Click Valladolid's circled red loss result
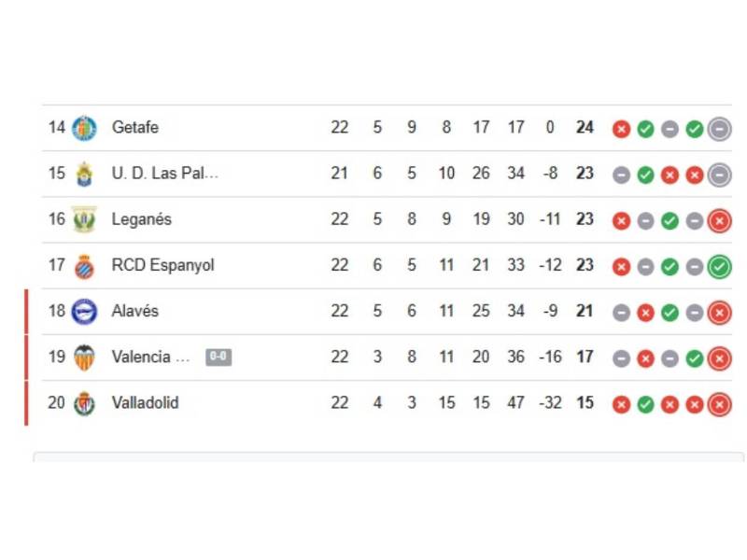The image size is (747, 560). click(x=718, y=404)
